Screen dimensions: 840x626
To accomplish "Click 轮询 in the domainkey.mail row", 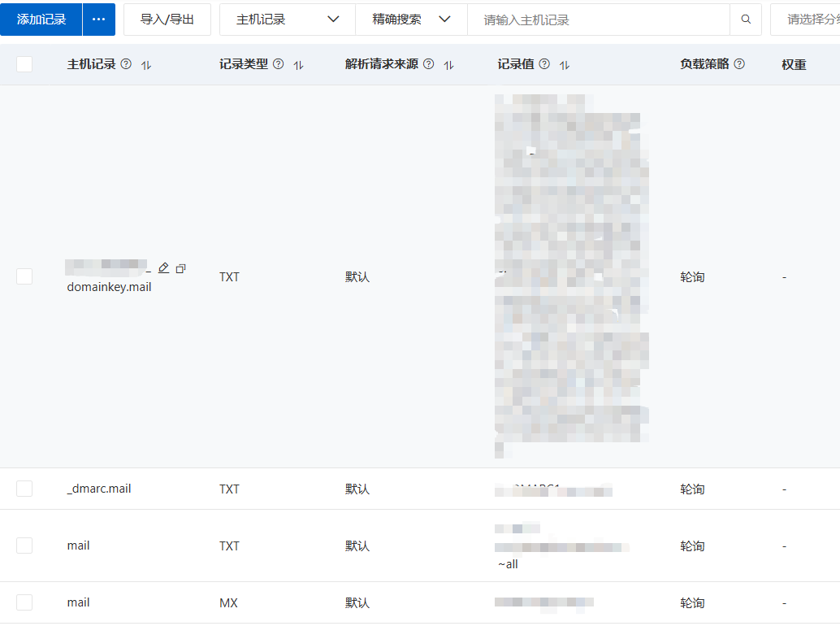I will pyautogui.click(x=692, y=277).
